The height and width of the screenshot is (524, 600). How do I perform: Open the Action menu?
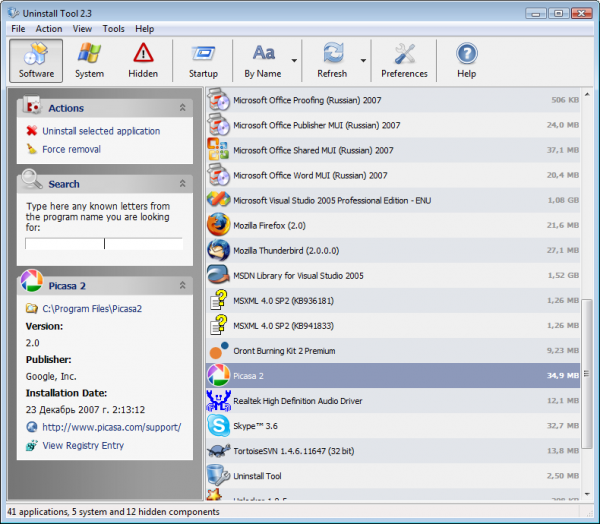point(49,29)
